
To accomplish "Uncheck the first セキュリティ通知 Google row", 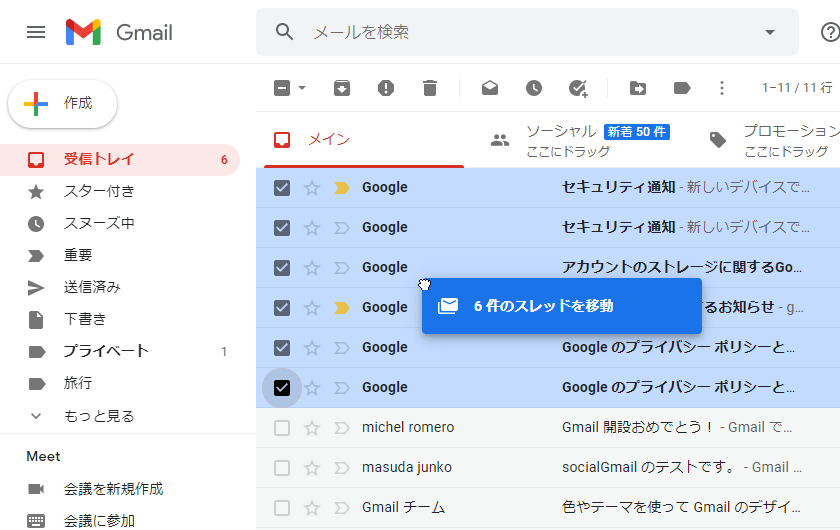I will pos(282,188).
